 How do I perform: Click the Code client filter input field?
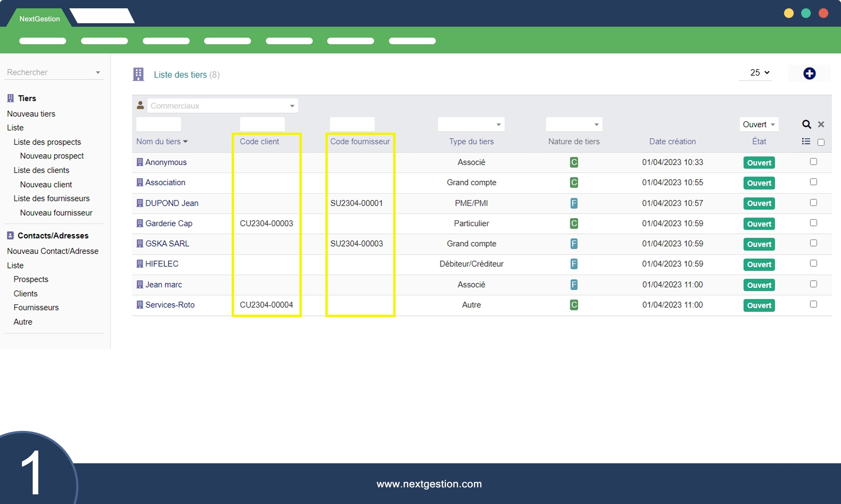(x=262, y=124)
